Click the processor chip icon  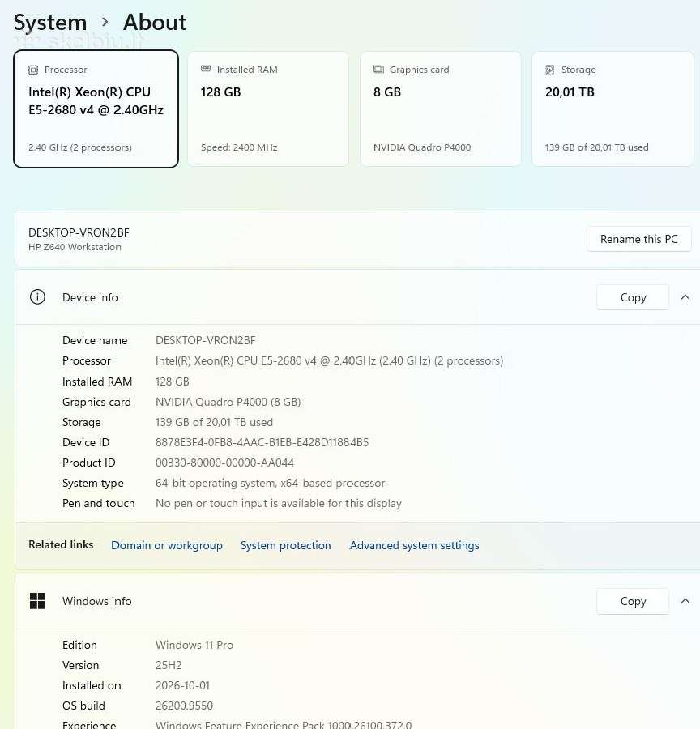pos(33,70)
